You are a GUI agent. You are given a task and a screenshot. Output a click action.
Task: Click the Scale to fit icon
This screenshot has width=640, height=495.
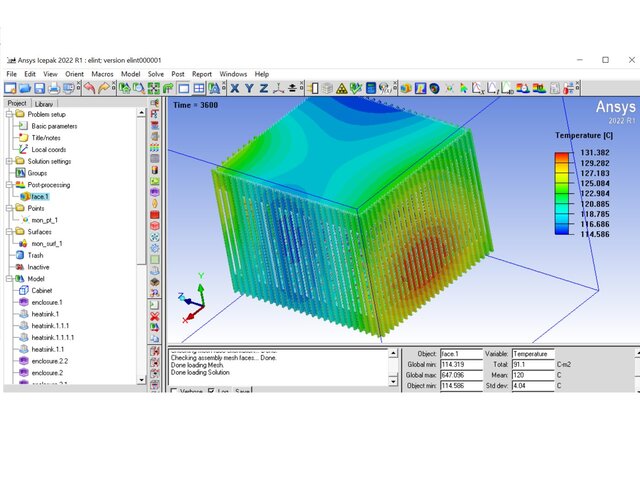[x=153, y=88]
